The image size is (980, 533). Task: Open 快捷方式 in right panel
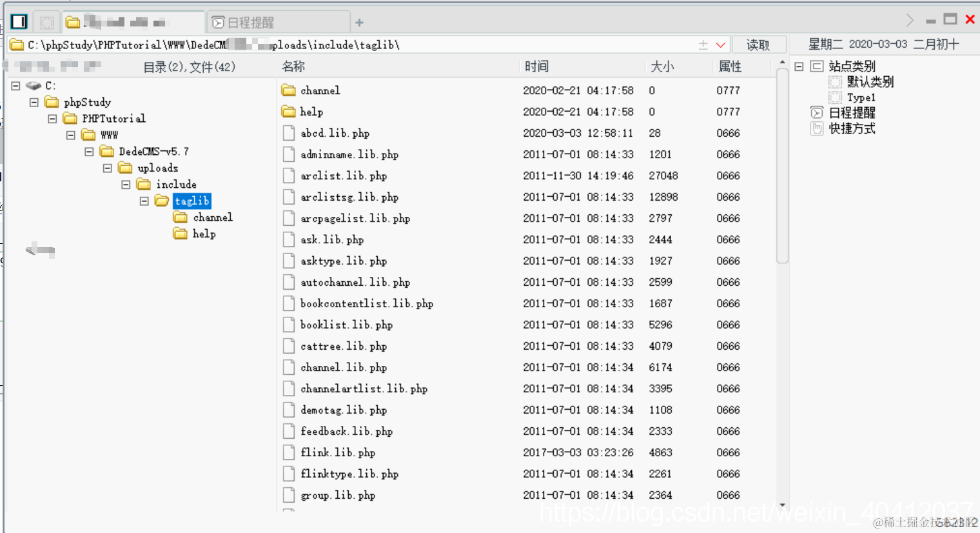(852, 128)
